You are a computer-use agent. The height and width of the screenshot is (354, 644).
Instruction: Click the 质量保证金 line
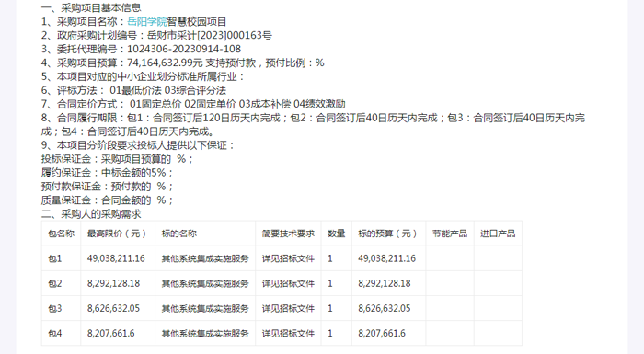(108, 200)
